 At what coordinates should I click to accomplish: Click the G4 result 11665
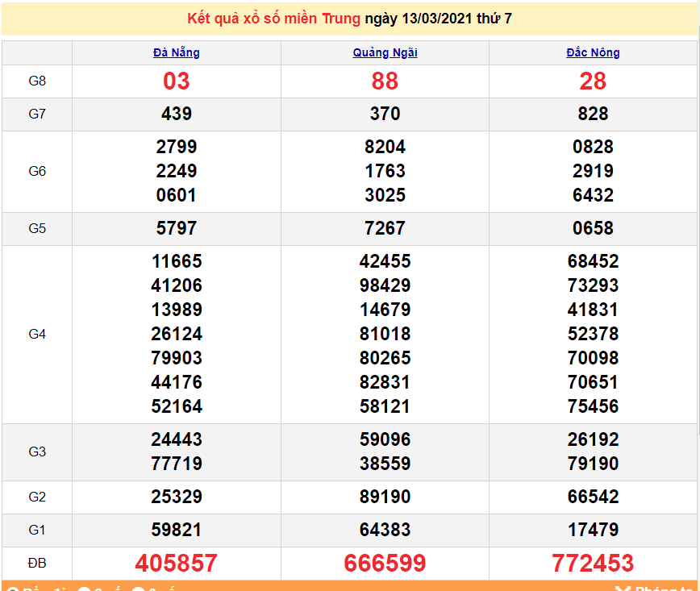tap(176, 261)
